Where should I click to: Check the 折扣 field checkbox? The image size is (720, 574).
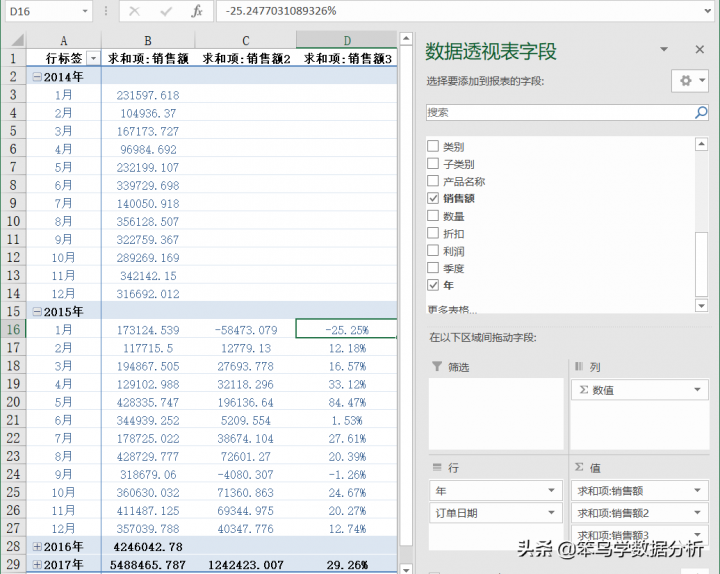tap(433, 233)
